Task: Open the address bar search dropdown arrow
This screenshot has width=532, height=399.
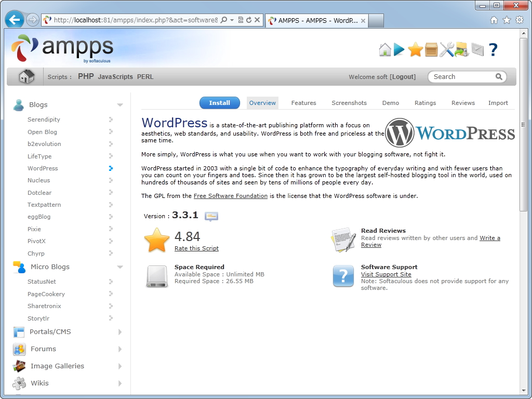Action: click(232, 20)
